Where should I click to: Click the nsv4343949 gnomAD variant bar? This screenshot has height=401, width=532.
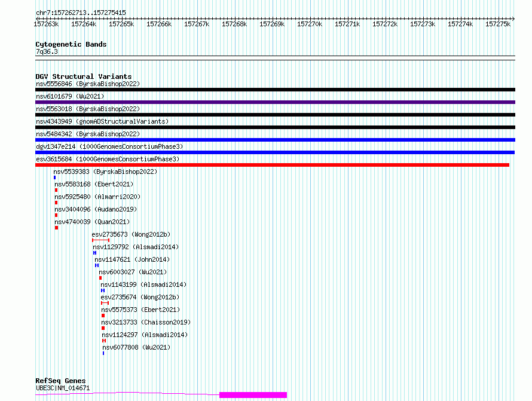[275, 127]
